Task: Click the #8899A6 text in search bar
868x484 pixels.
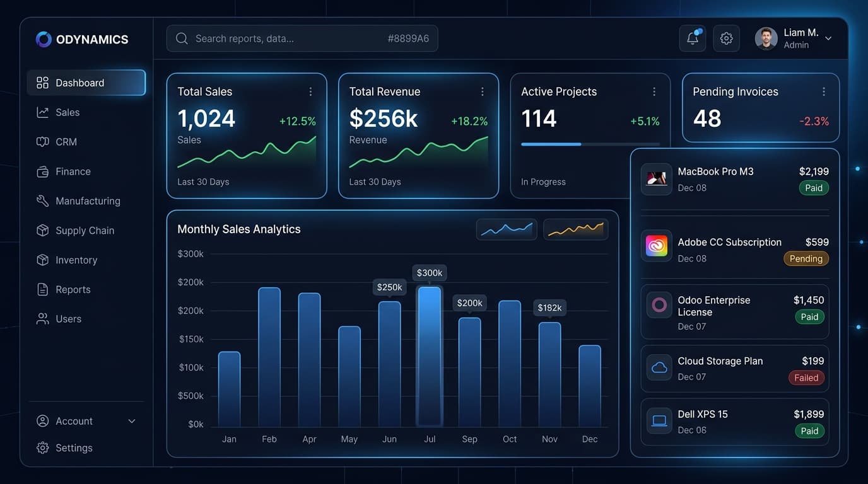Action: coord(408,38)
